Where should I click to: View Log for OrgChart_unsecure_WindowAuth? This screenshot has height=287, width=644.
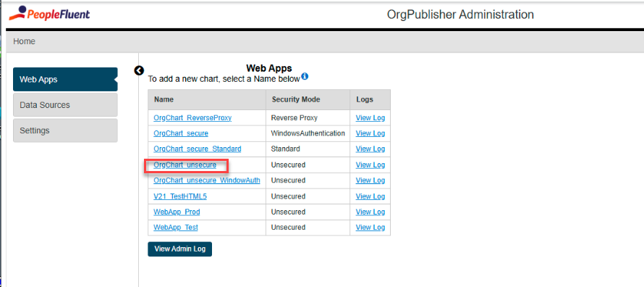point(370,180)
